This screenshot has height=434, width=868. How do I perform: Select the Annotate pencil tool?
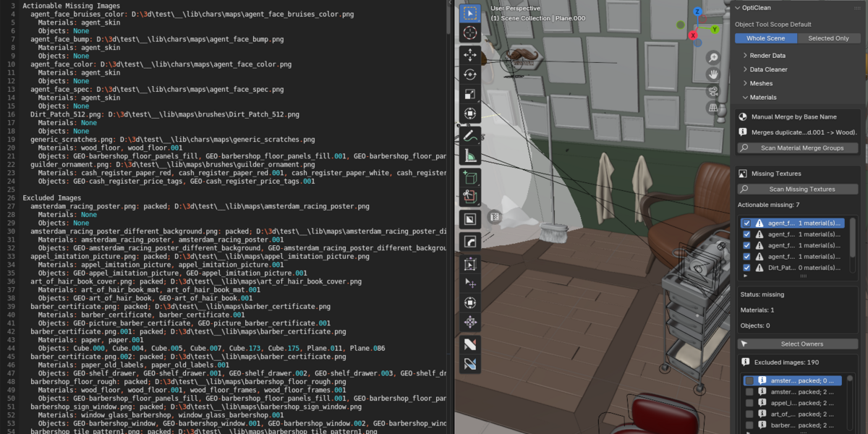coord(470,135)
